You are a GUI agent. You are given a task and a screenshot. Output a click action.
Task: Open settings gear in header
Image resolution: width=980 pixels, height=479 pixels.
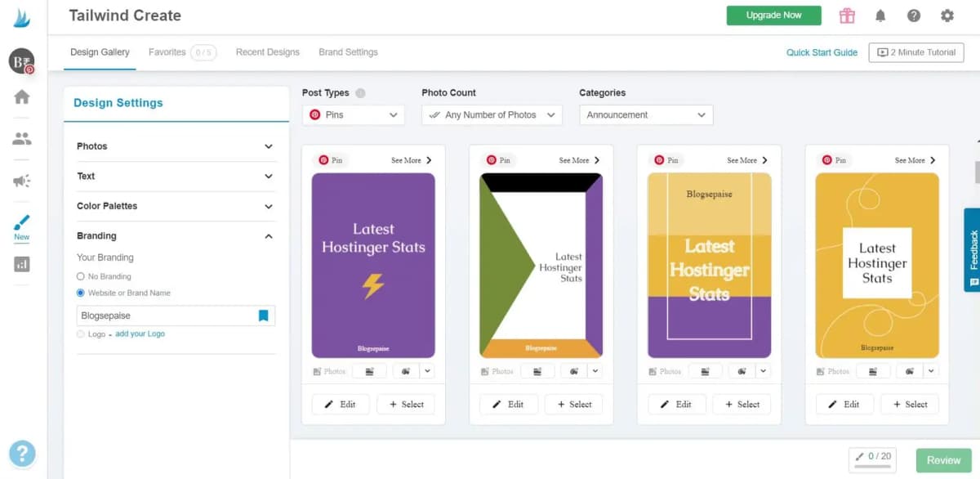[x=947, y=16]
